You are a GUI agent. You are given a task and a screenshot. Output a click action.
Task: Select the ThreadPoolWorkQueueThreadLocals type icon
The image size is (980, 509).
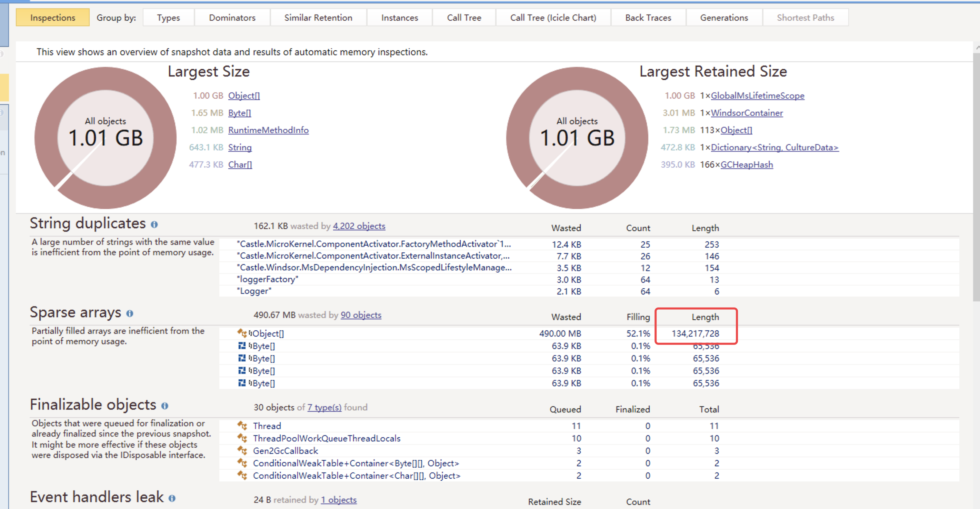click(x=243, y=438)
